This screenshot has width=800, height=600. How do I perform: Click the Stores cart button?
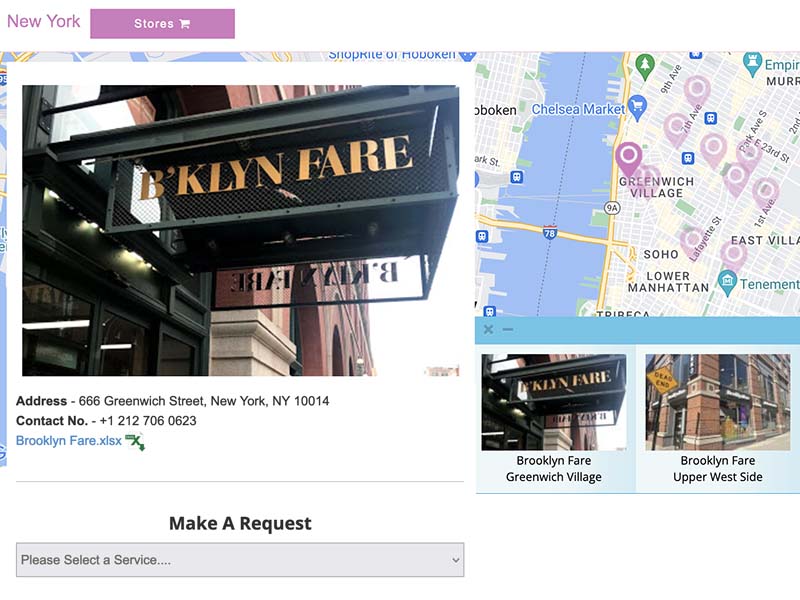click(x=162, y=24)
